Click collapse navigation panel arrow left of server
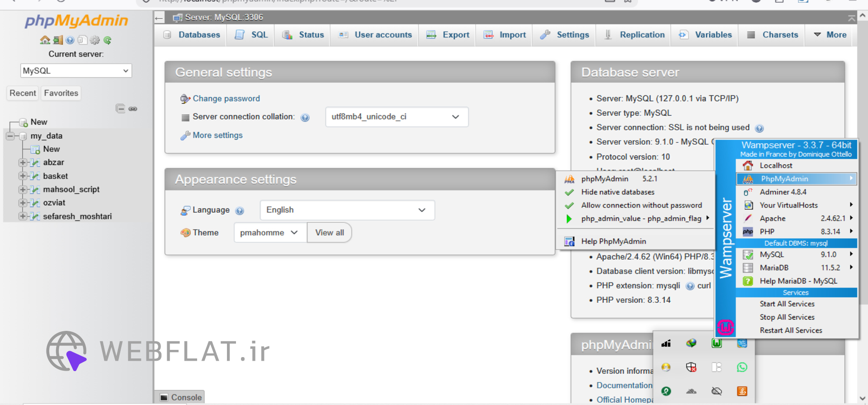Viewport: 868px width, 405px height. [159, 18]
